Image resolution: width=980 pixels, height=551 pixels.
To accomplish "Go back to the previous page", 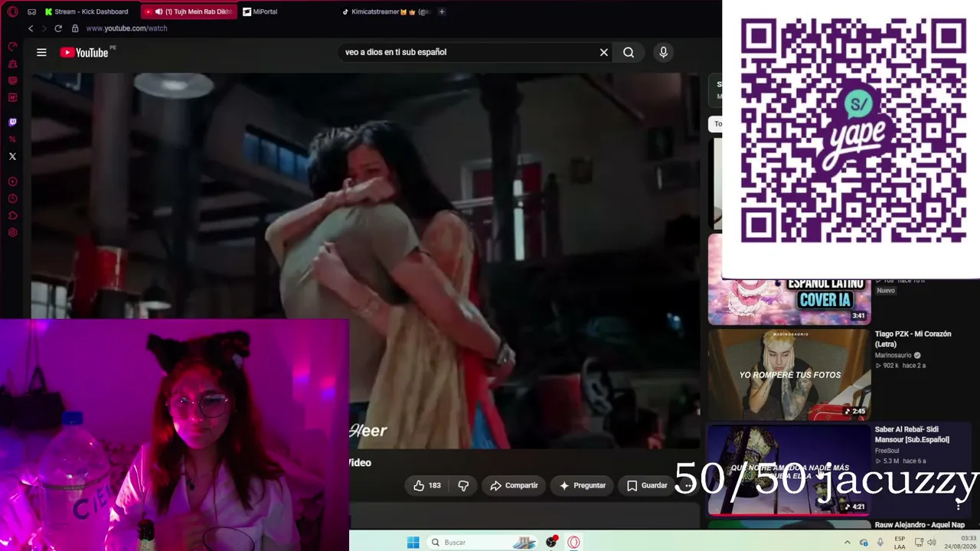I will [x=31, y=28].
